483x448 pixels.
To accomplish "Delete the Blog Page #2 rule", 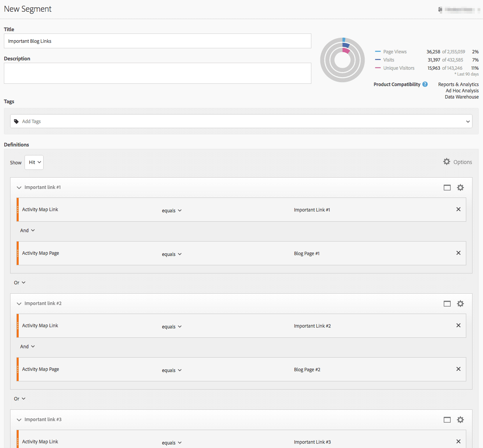I will tap(458, 369).
